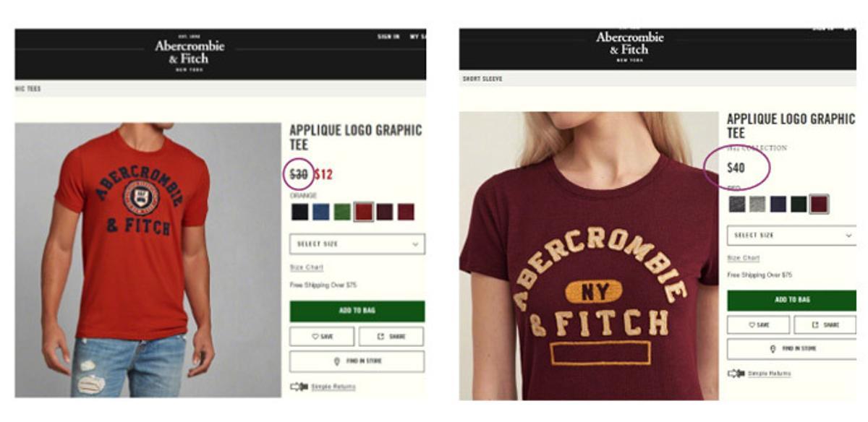The image size is (868, 422).
Task: Click the Find in Store pin on right page
Action: [773, 349]
